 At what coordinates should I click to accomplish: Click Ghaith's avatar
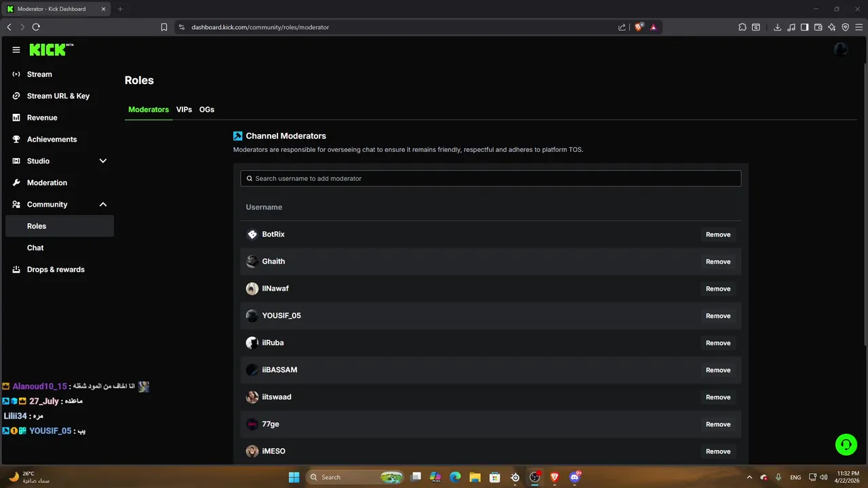pos(252,262)
